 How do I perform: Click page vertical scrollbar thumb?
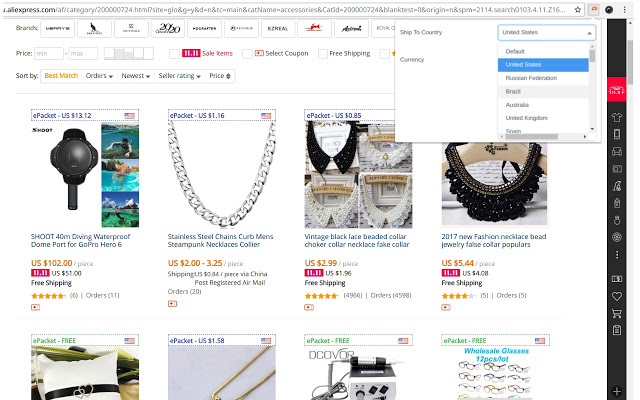pos(631,62)
